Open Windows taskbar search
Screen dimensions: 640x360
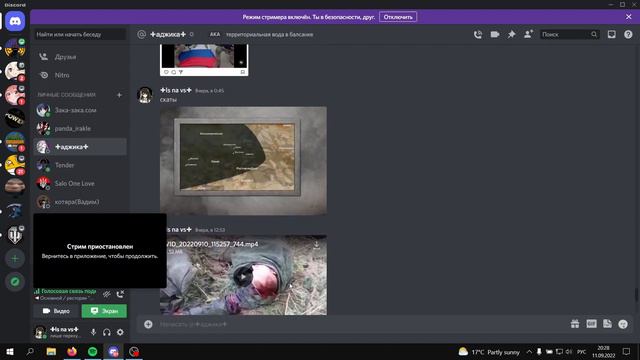tap(30, 351)
